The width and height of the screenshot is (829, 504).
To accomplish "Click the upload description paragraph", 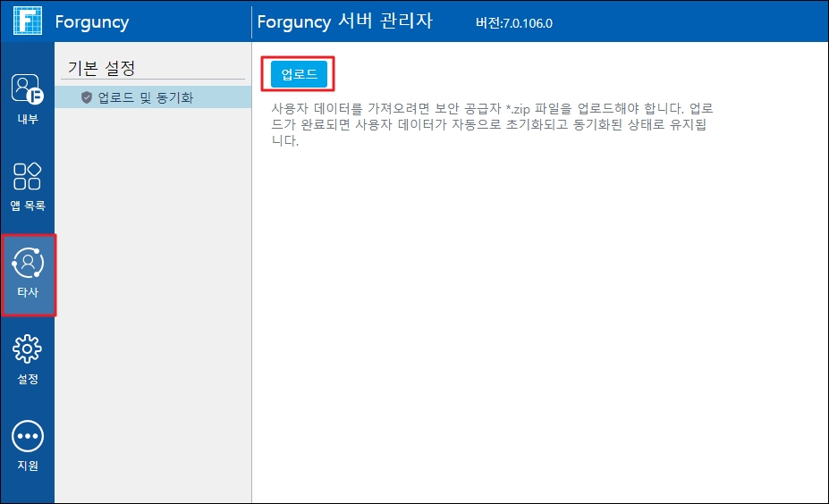I will 490,124.
